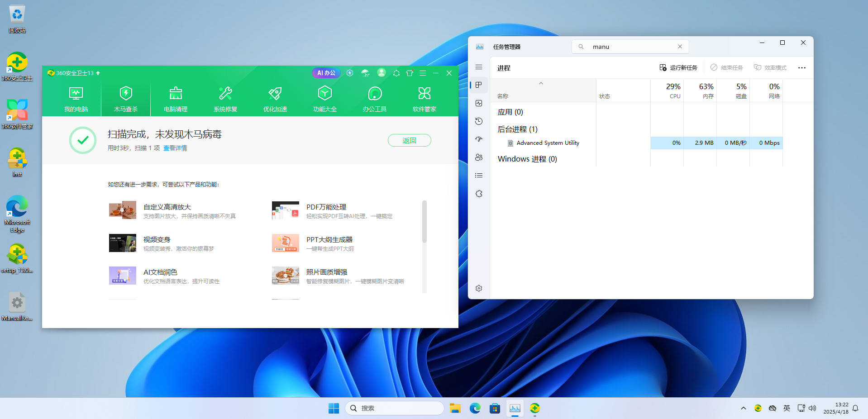This screenshot has height=419, width=868.
Task: Click the 结束任务 button
Action: pyautogui.click(x=727, y=67)
